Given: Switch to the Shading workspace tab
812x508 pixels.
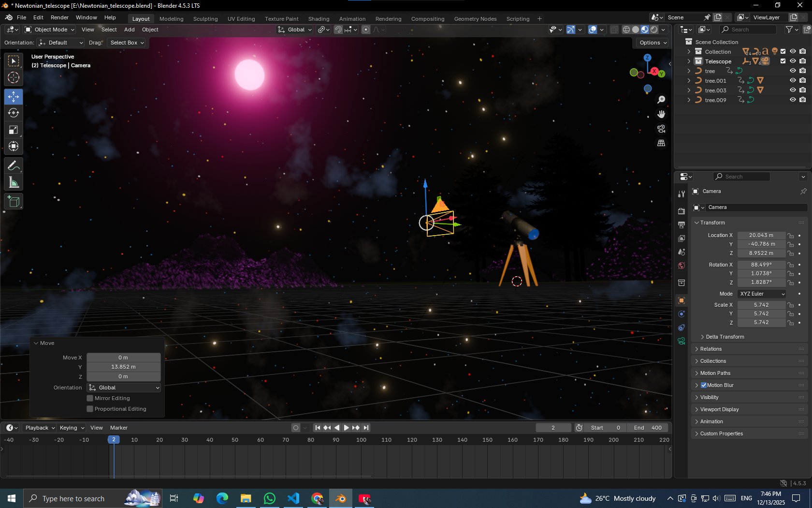Looking at the screenshot, I should [x=319, y=18].
